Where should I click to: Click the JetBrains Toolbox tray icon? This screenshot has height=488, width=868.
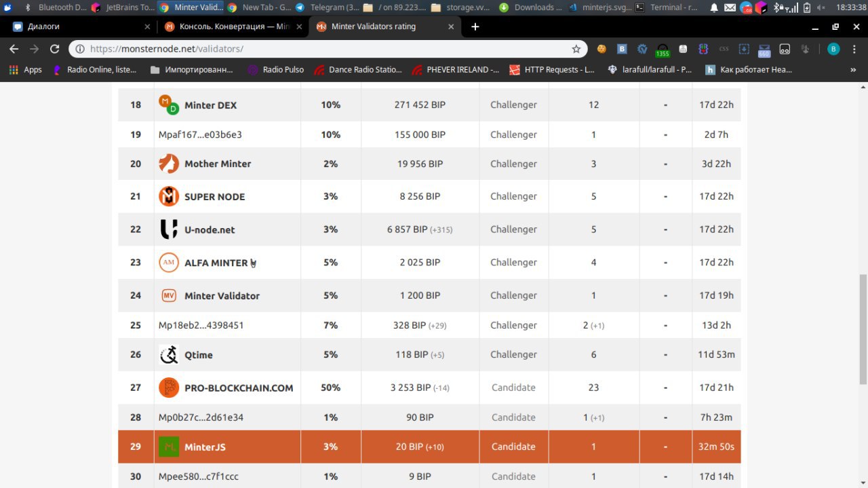tap(762, 7)
